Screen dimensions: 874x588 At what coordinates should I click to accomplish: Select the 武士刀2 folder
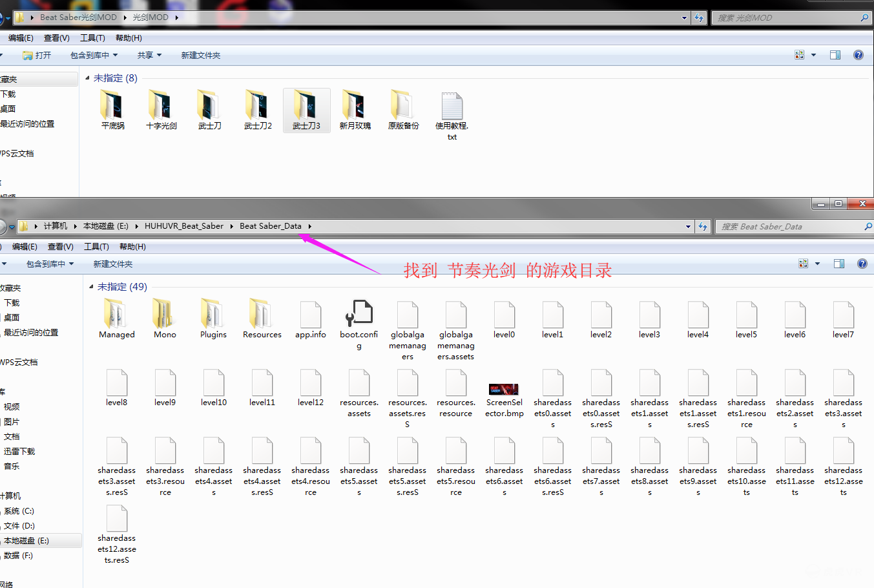point(258,110)
